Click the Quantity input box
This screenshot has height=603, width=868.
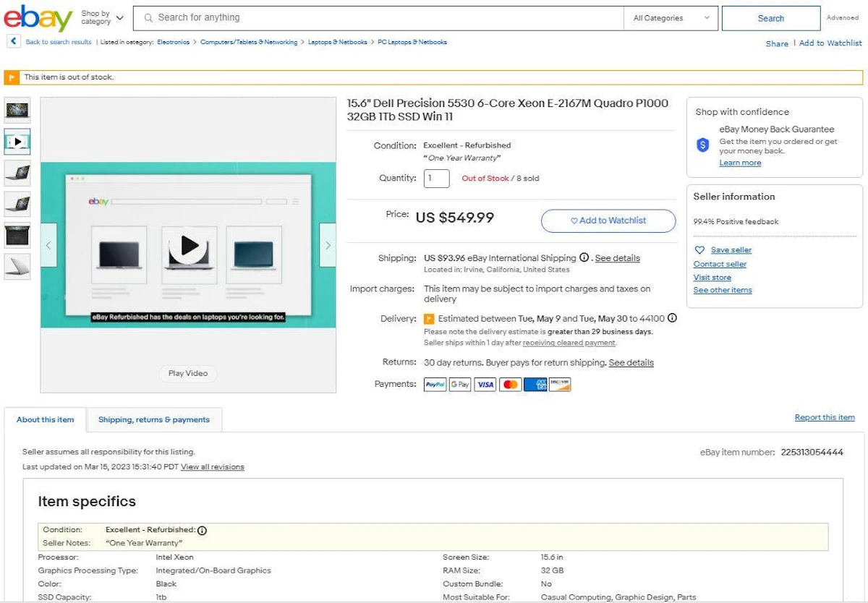[x=436, y=178]
